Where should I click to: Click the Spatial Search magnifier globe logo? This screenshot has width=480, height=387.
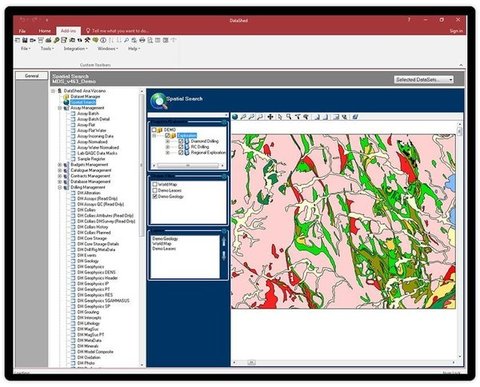click(x=159, y=101)
